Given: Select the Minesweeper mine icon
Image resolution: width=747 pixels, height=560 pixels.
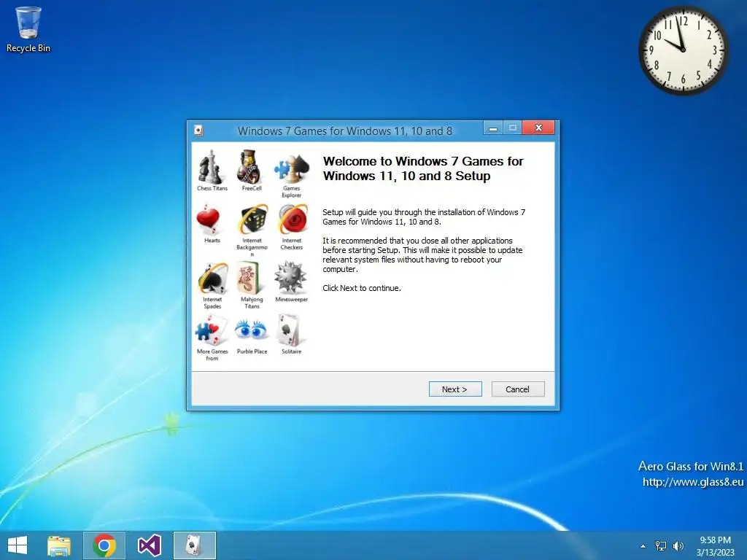Looking at the screenshot, I should [x=290, y=277].
